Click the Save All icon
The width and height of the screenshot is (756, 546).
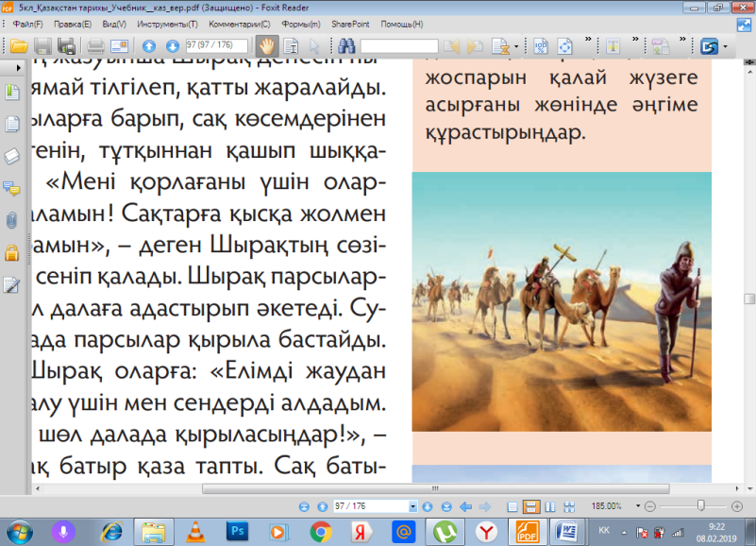tap(66, 46)
